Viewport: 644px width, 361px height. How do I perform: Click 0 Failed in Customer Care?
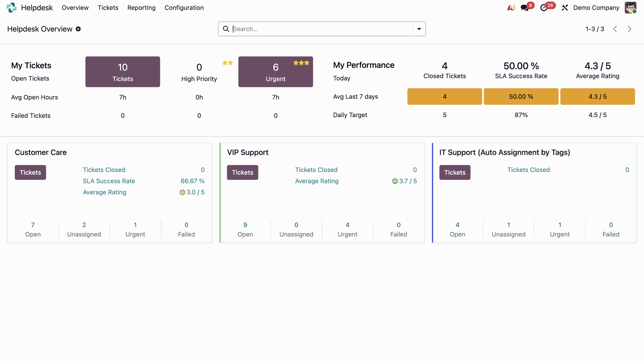tap(186, 230)
